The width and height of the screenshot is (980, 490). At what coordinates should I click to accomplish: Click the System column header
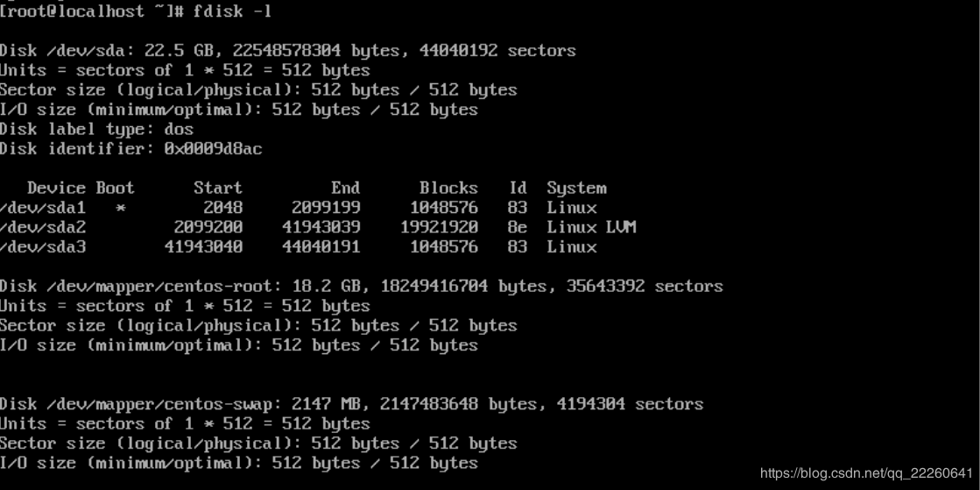tap(576, 188)
